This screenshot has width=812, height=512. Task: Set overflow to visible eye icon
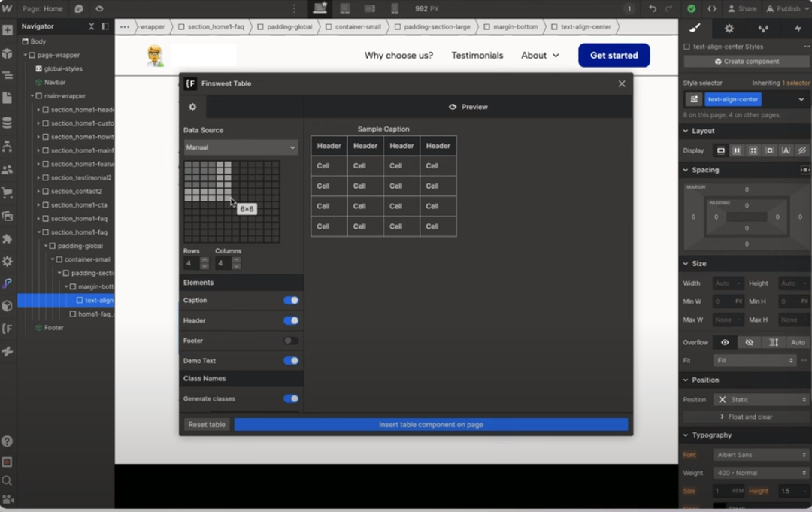click(x=725, y=342)
